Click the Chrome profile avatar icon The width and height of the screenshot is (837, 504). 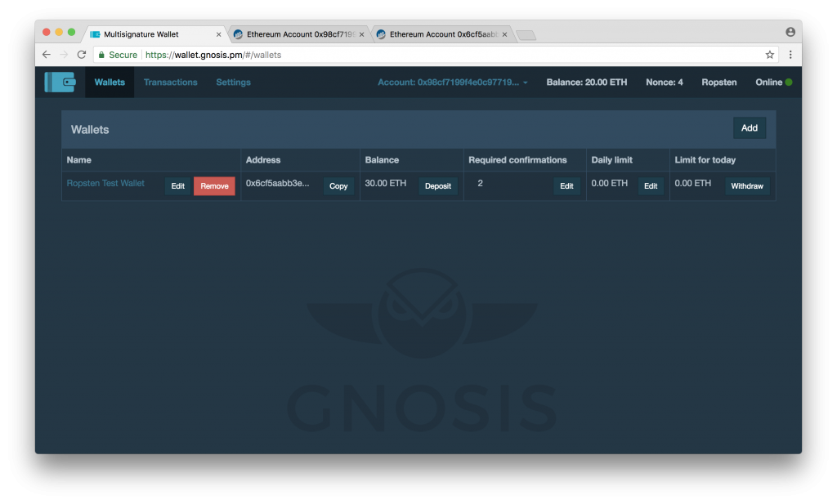[x=790, y=32]
